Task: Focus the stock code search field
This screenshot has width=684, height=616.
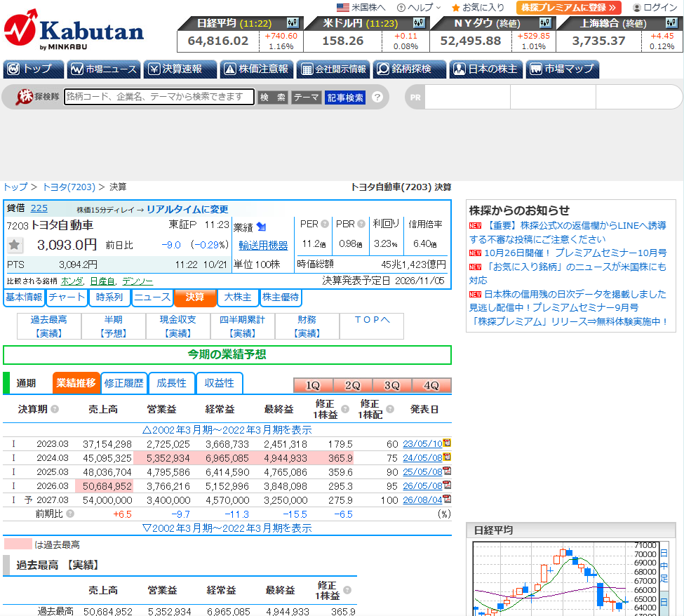Action: point(159,97)
